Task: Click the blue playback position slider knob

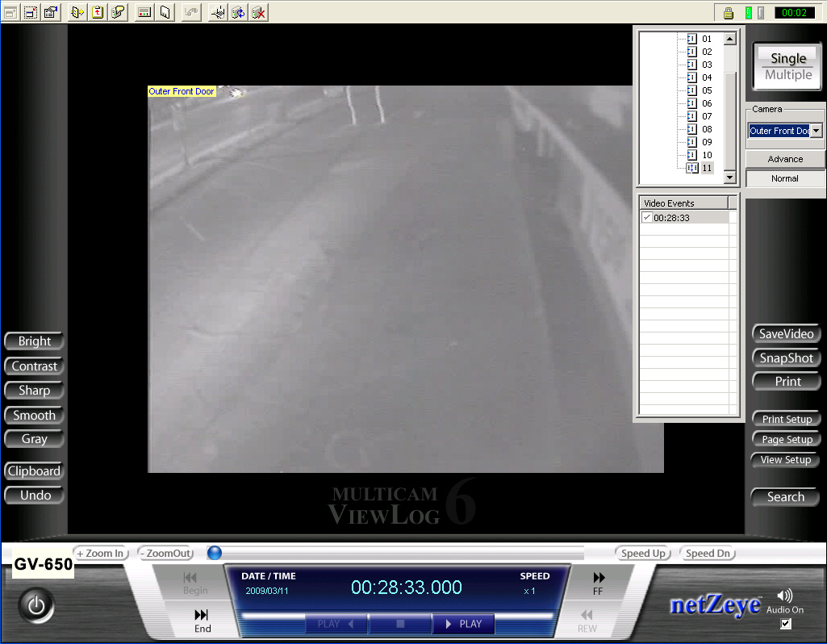Action: pyautogui.click(x=215, y=553)
